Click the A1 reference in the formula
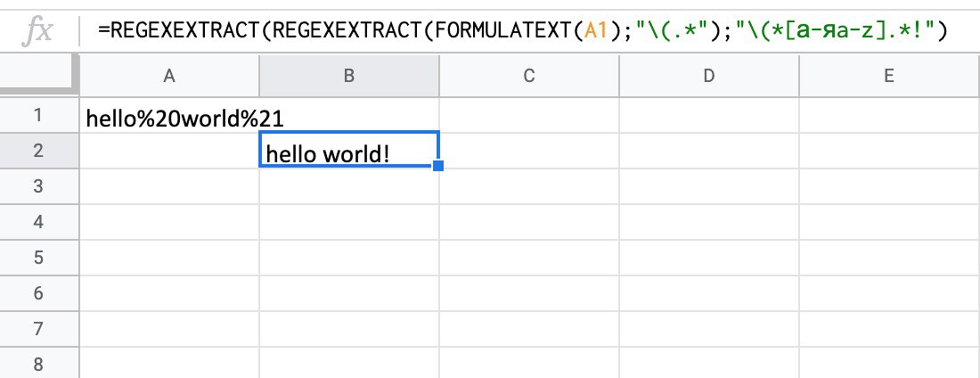This screenshot has height=378, width=980. (596, 29)
